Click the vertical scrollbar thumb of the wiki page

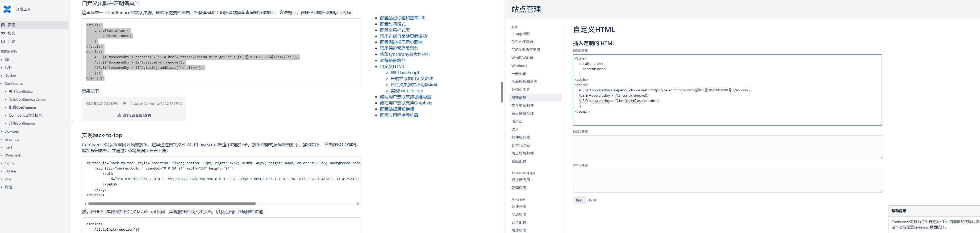pos(502,92)
